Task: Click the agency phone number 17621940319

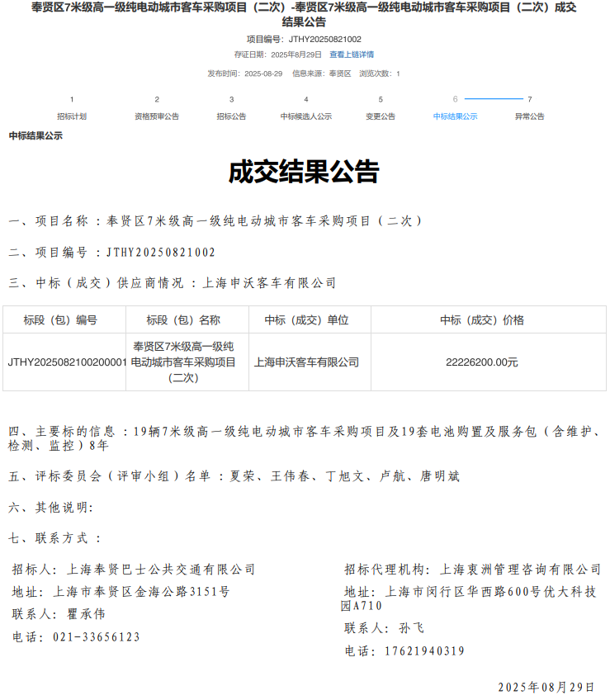Action: coord(426,651)
